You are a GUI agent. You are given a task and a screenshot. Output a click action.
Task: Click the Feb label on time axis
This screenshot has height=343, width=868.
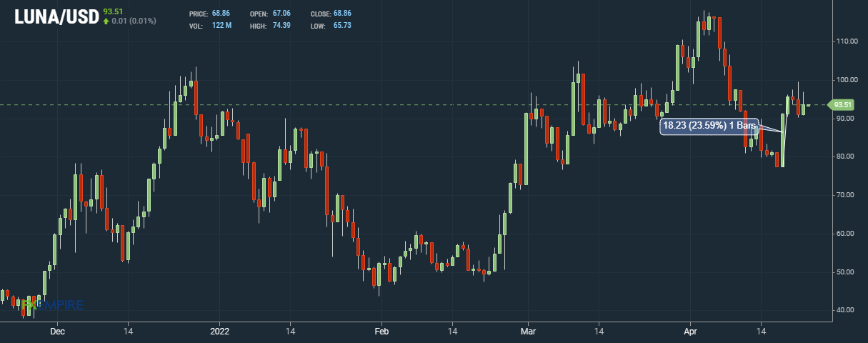click(x=381, y=332)
